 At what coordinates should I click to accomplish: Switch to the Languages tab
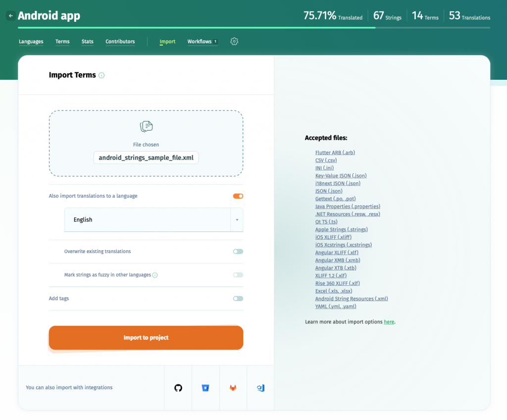point(31,42)
